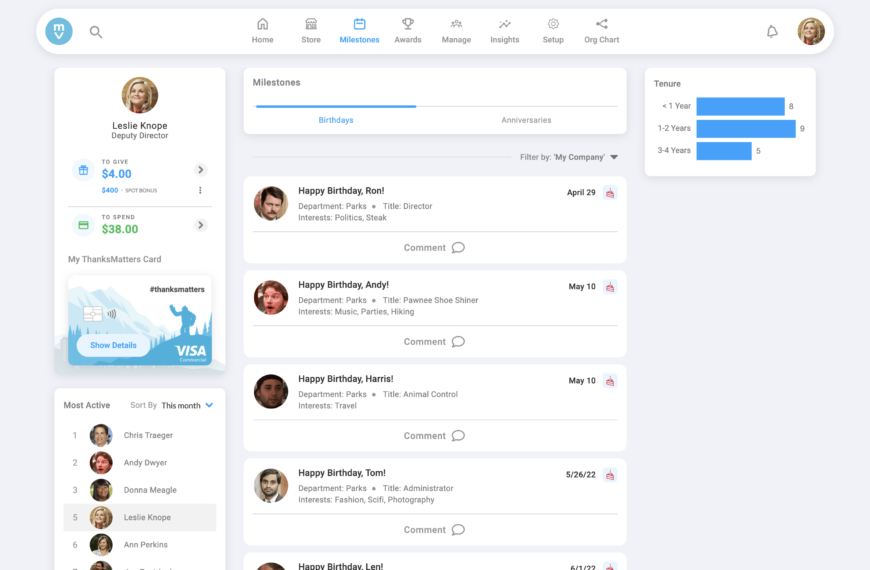The image size is (870, 570).
Task: Click the Show Details button on the card
Action: pos(113,345)
